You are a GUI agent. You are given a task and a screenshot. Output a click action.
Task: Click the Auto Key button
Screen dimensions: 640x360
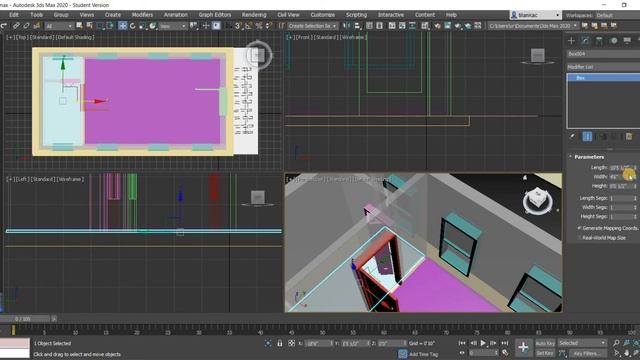545,343
